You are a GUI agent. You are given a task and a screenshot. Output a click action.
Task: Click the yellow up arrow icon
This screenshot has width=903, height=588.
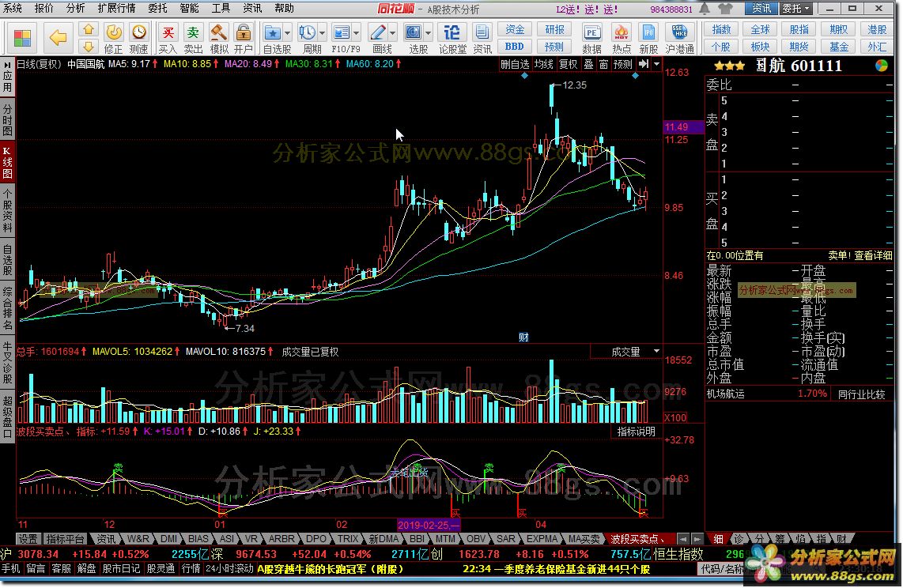88,29
